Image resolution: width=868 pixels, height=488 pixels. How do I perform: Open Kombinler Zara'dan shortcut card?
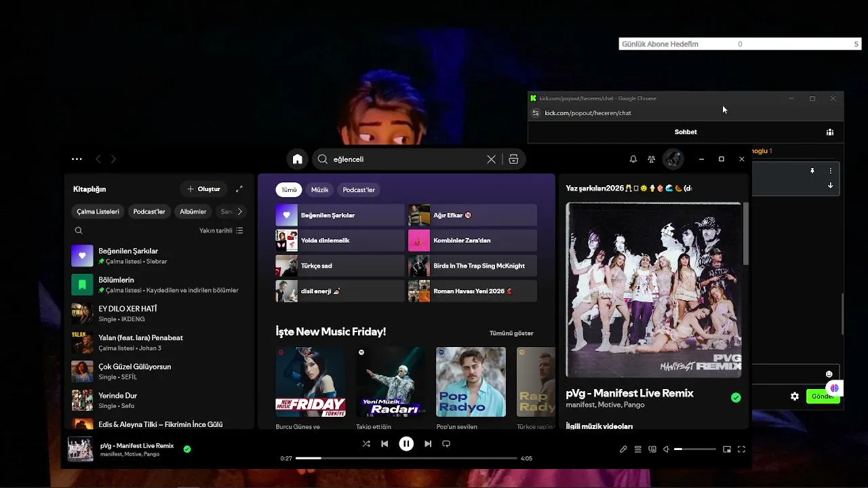473,241
